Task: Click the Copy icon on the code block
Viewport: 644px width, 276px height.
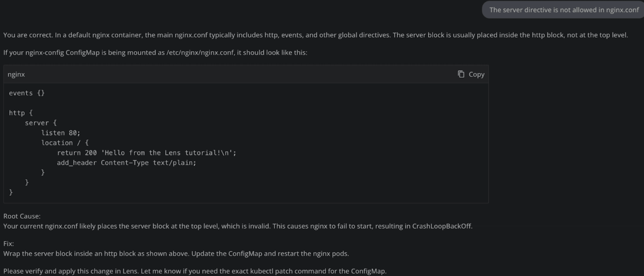Action: 461,74
